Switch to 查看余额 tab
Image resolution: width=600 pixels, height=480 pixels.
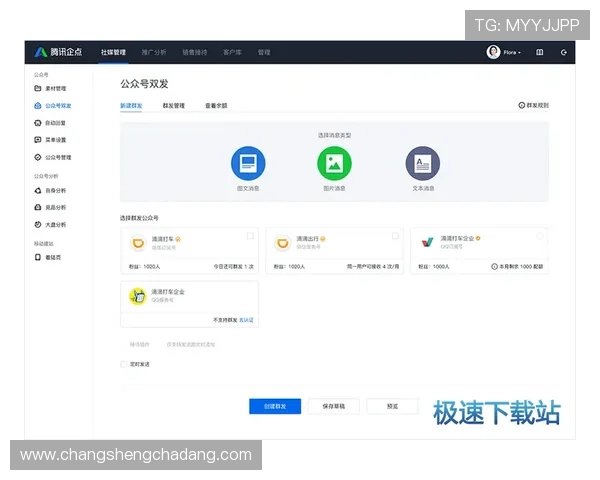pos(216,106)
